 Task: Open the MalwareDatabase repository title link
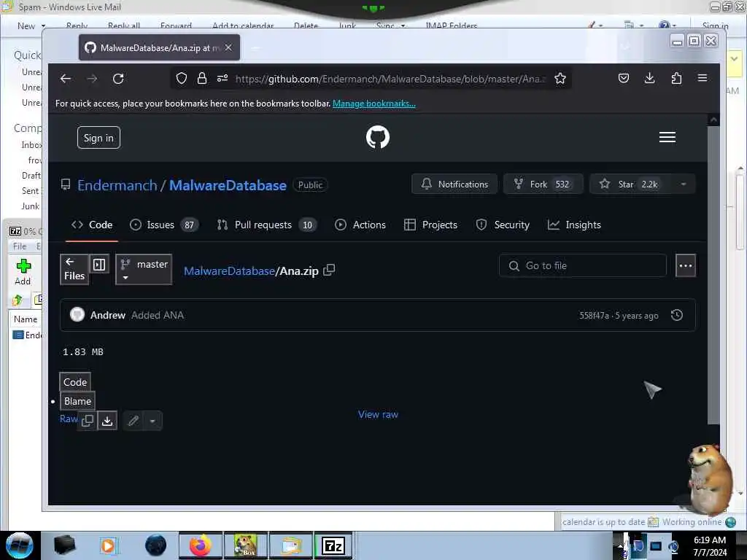tap(228, 185)
